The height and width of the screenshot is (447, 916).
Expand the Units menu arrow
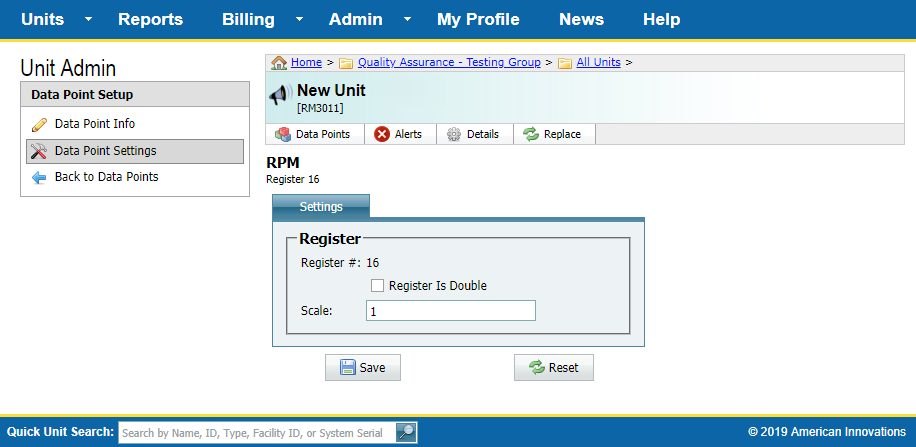(x=88, y=19)
